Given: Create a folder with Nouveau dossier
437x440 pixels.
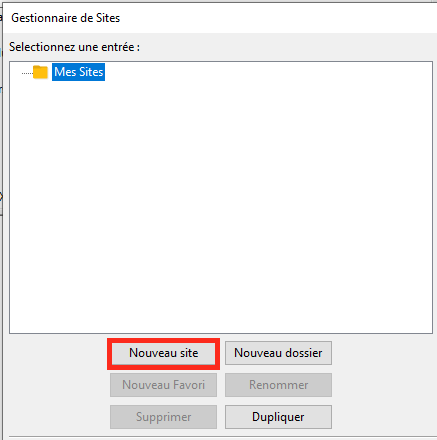Looking at the screenshot, I should coord(278,353).
